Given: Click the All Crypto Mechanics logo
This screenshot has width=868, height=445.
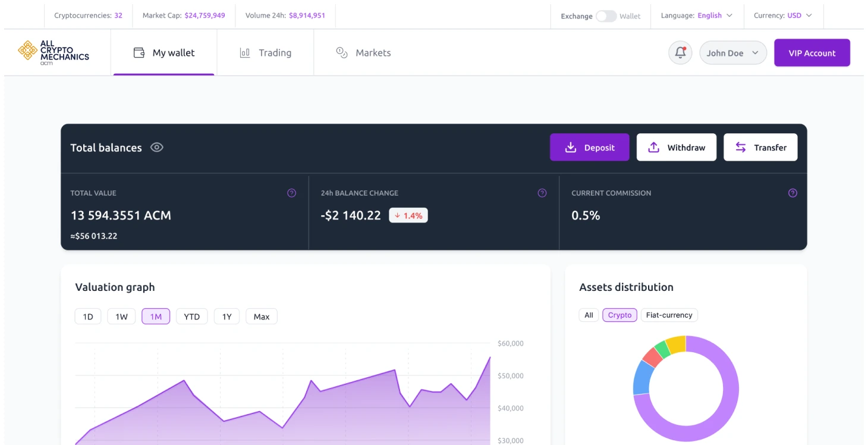Looking at the screenshot, I should [54, 52].
